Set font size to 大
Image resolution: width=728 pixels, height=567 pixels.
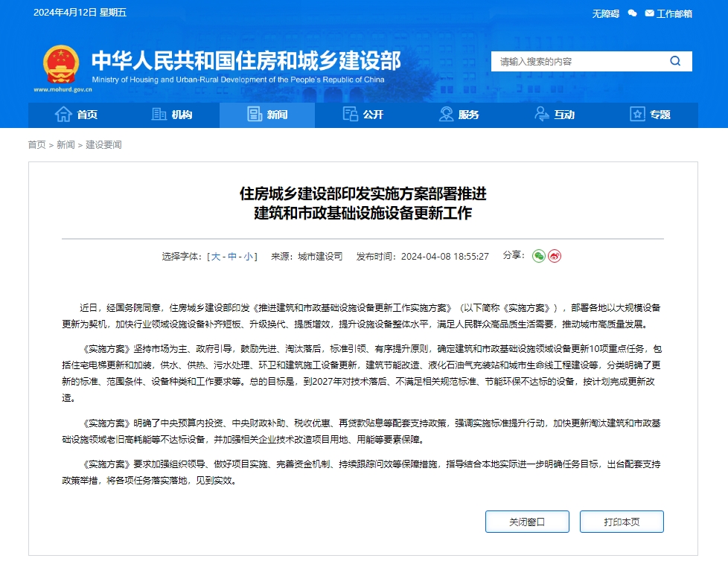coord(216,257)
